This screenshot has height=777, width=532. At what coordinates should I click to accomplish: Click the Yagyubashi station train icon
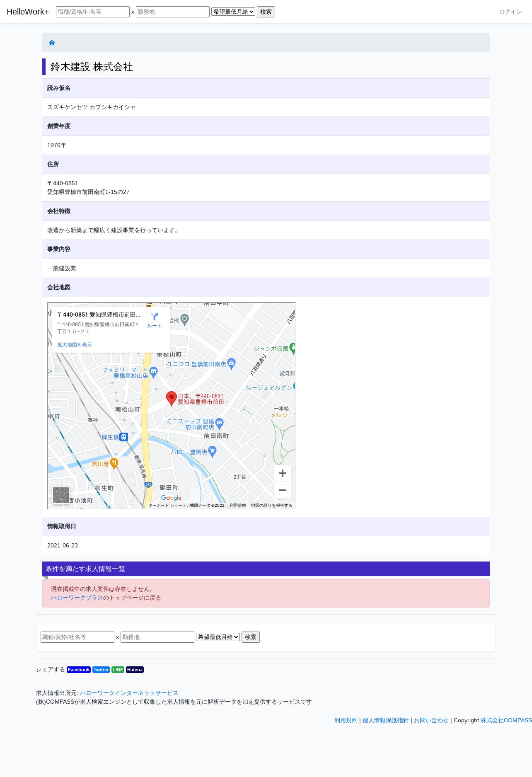(123, 437)
